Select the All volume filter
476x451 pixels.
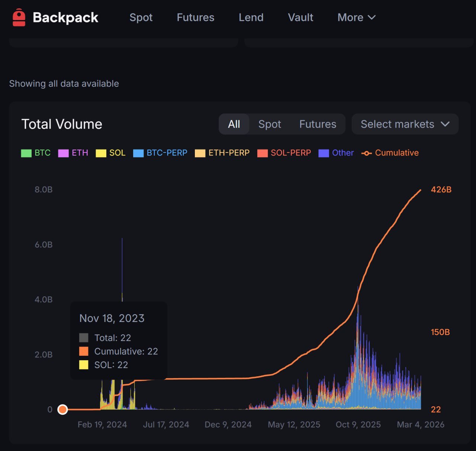tap(234, 124)
